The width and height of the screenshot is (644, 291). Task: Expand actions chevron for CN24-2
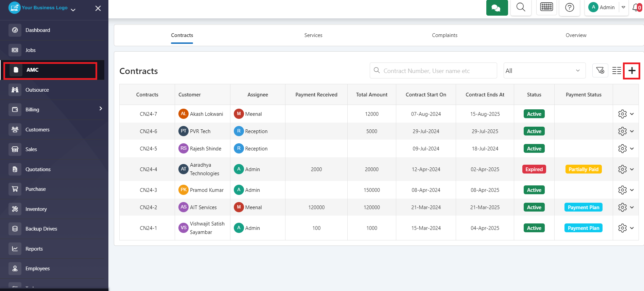(x=632, y=207)
